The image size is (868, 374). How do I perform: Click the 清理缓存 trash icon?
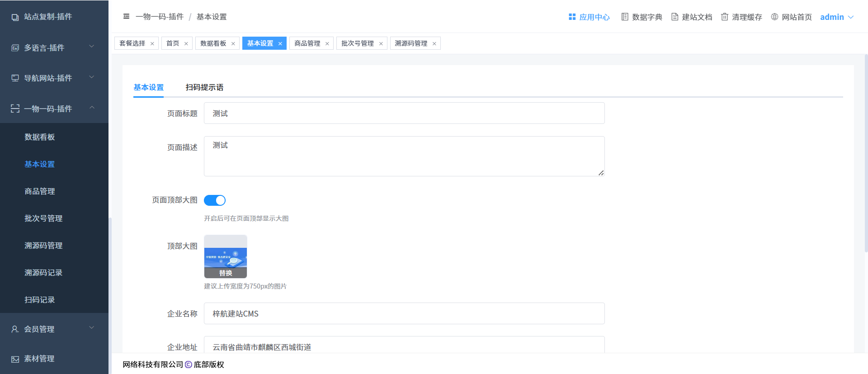coord(725,17)
